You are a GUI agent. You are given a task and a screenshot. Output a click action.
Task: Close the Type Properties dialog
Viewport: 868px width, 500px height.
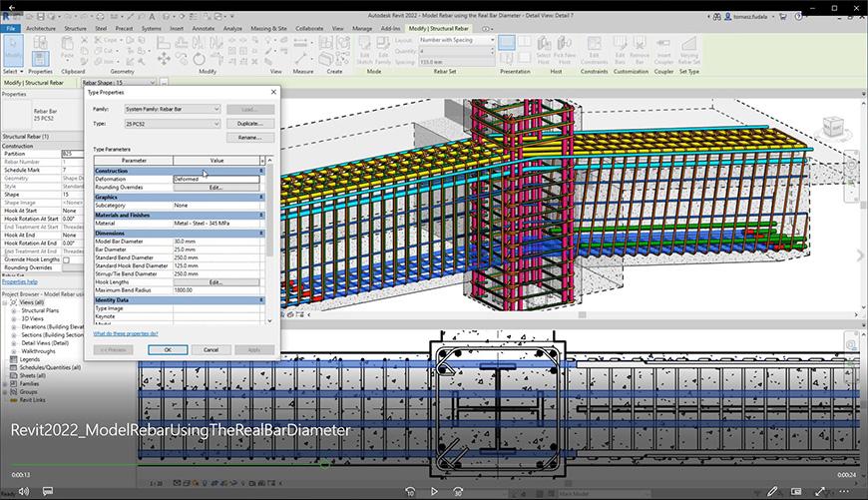tap(273, 92)
